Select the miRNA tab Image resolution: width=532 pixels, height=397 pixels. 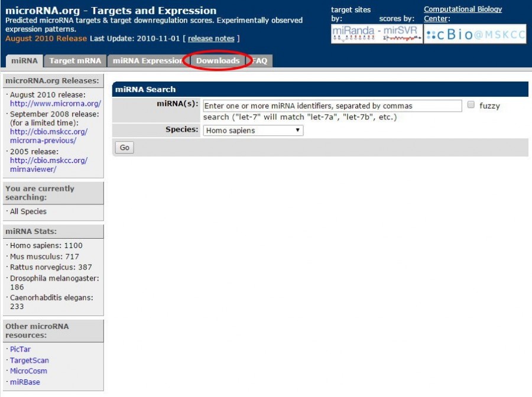pyautogui.click(x=24, y=61)
